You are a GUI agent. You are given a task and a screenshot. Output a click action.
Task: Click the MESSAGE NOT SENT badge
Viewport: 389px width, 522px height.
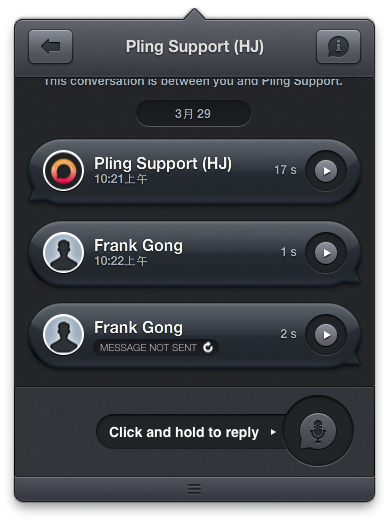click(x=156, y=348)
